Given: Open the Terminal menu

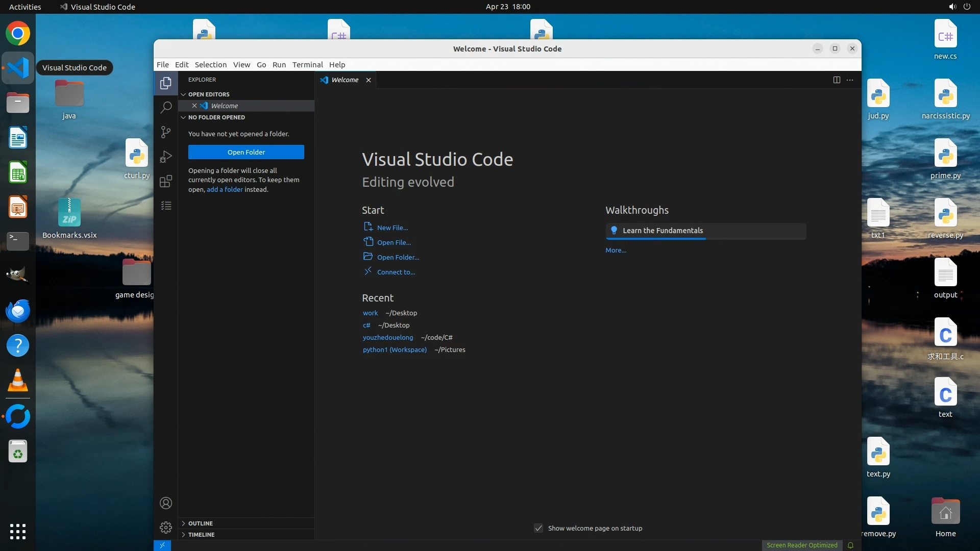Looking at the screenshot, I should (x=307, y=65).
